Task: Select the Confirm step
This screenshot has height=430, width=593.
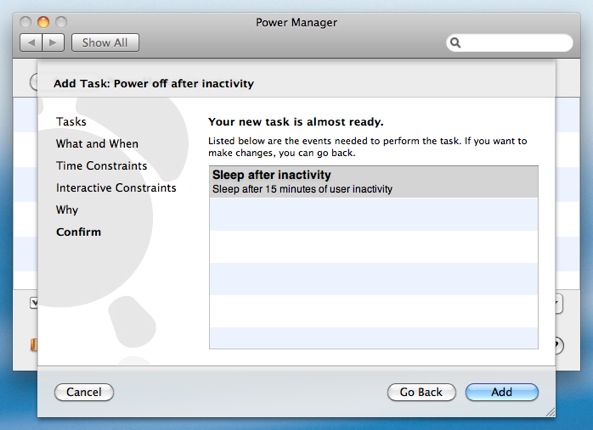Action: tap(79, 232)
